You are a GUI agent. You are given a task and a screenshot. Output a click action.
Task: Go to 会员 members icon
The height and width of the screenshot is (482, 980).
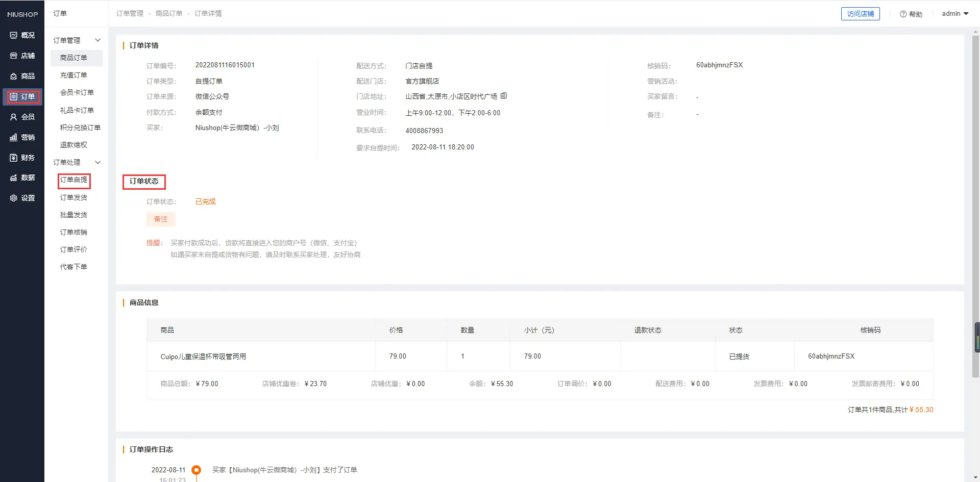click(x=14, y=117)
